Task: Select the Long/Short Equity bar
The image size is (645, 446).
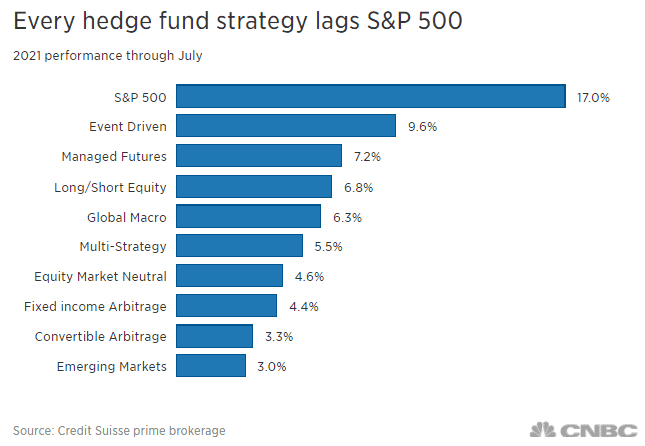Action: tap(254, 186)
